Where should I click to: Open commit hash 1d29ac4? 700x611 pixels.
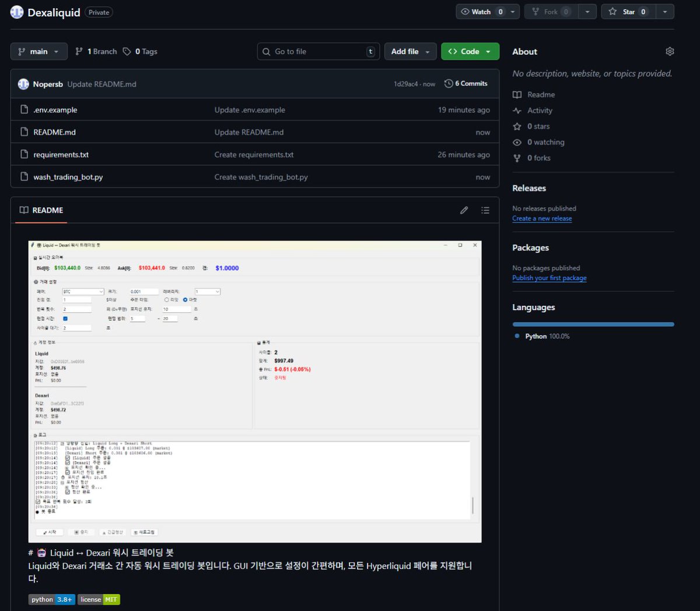pyautogui.click(x=405, y=84)
